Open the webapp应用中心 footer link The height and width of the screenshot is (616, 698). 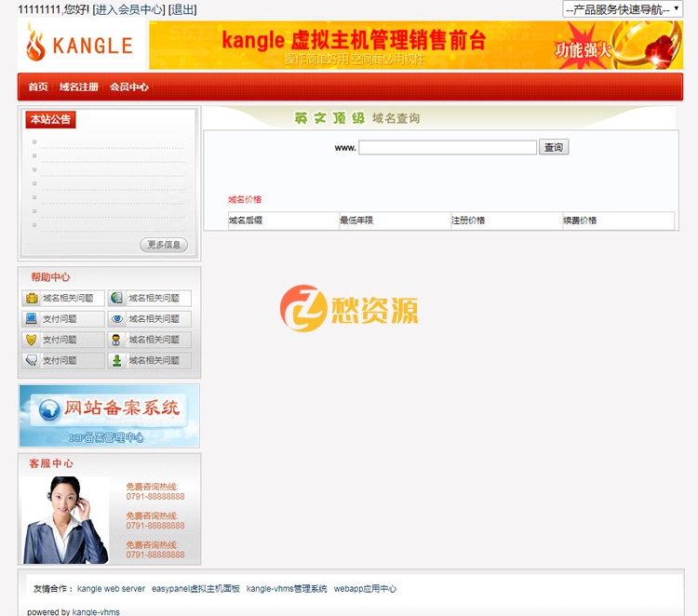(365, 588)
